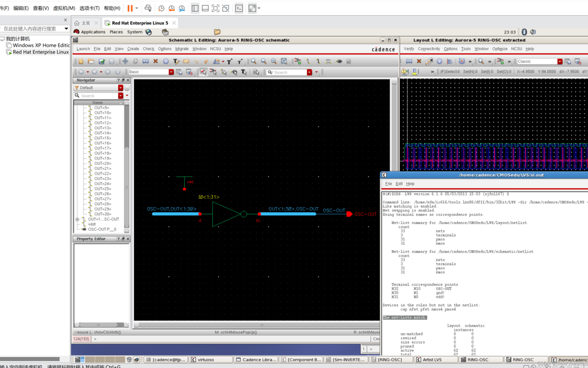Toggle the VMware pause button
The image size is (588, 368).
point(130,8)
